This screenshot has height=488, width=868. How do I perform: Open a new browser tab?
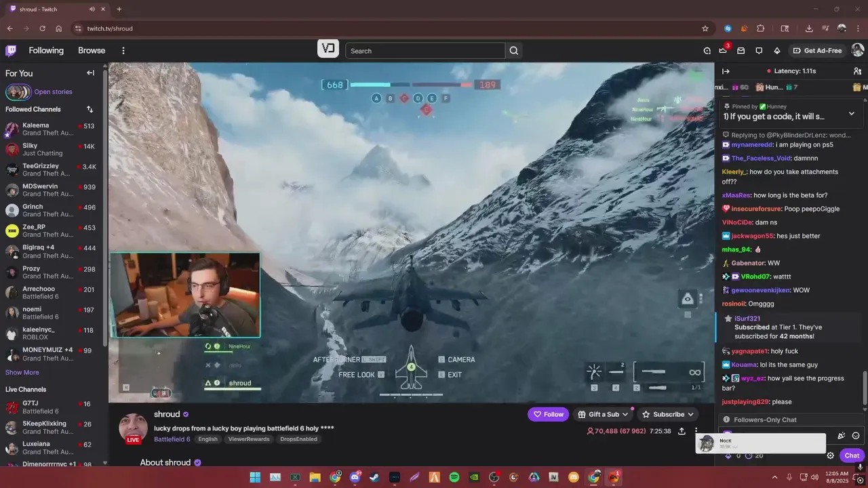(119, 9)
